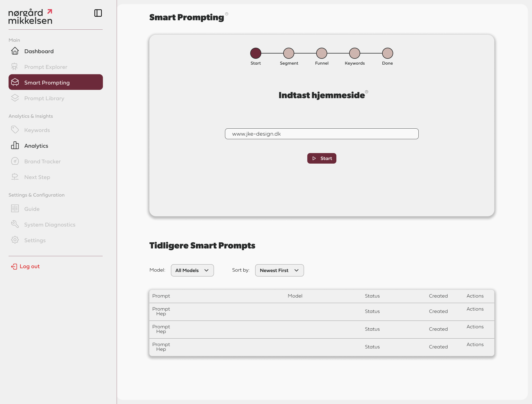
Task: Click the Settings gear icon
Action: 15,240
